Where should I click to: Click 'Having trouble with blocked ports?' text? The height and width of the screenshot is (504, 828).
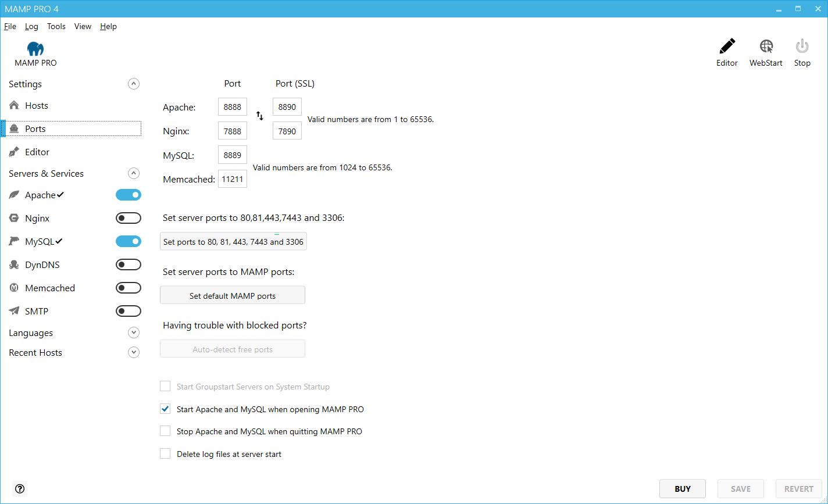pos(235,326)
